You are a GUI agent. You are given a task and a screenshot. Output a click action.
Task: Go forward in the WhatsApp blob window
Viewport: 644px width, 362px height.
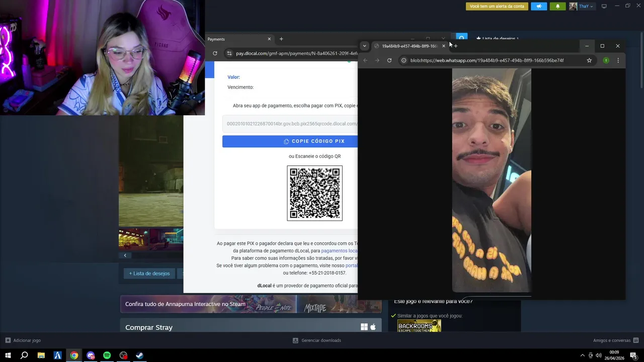click(377, 60)
